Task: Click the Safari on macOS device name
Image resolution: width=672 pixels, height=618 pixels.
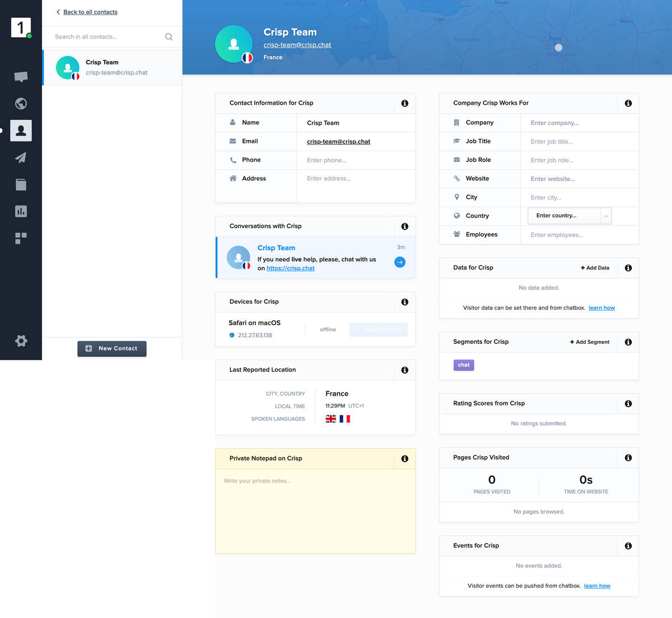Action: [x=254, y=323]
